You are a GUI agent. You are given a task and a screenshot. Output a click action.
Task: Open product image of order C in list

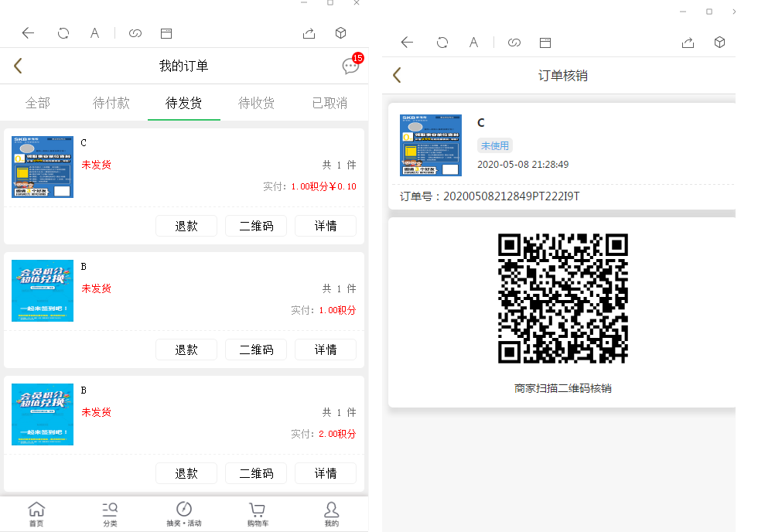click(43, 167)
